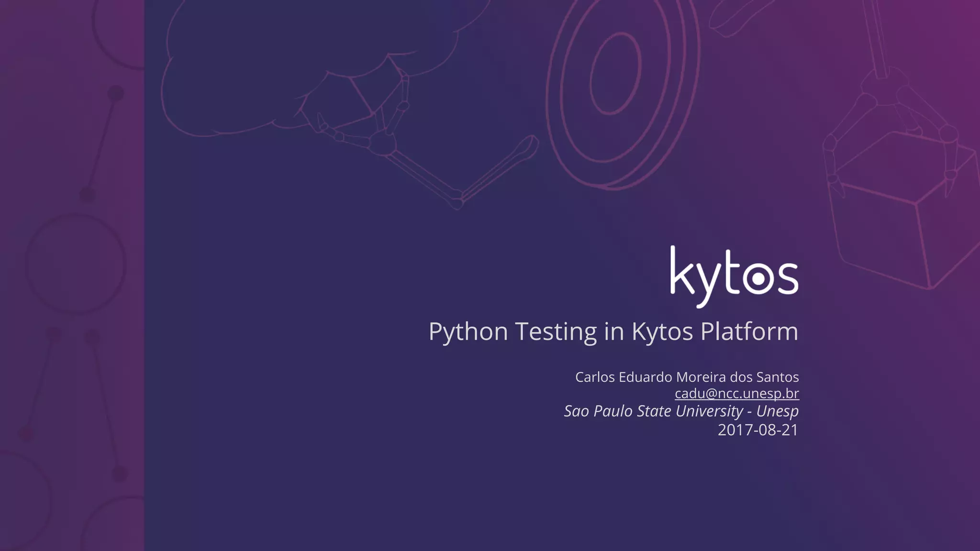Click the word Python in the title
Viewport: 980px width, 551px height.
(x=468, y=331)
